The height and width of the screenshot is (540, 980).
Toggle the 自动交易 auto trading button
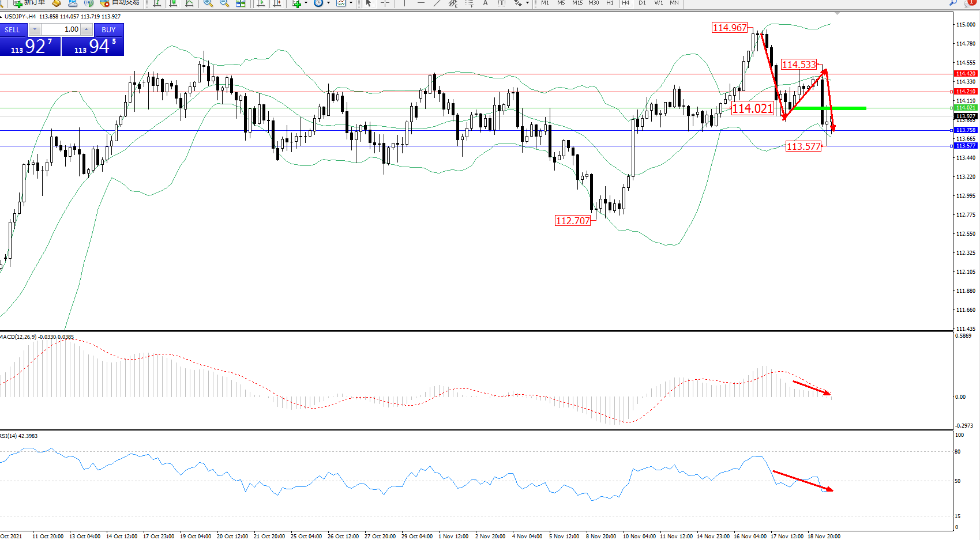[120, 3]
